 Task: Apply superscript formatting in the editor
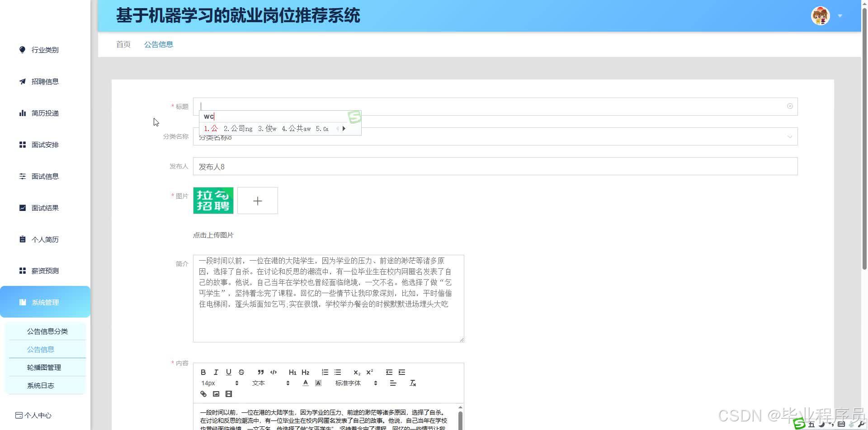(x=370, y=372)
